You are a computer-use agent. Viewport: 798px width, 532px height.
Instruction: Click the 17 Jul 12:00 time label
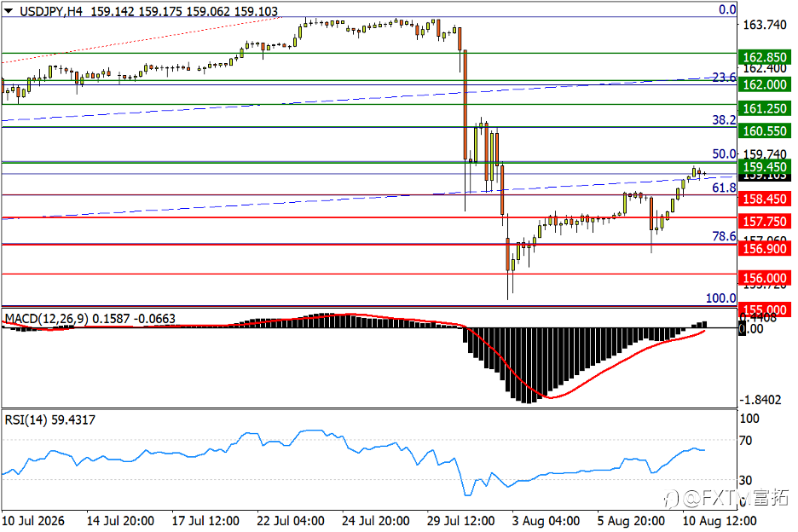[205, 521]
